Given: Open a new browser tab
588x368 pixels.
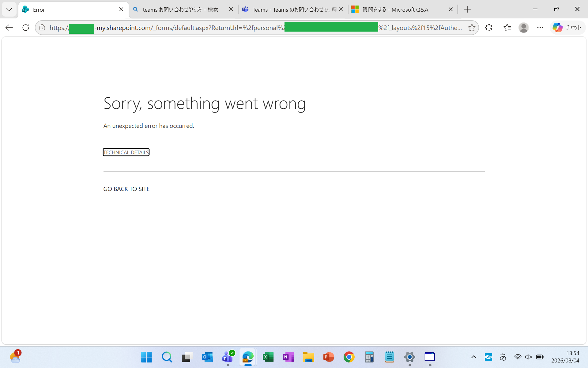Looking at the screenshot, I should pyautogui.click(x=467, y=10).
